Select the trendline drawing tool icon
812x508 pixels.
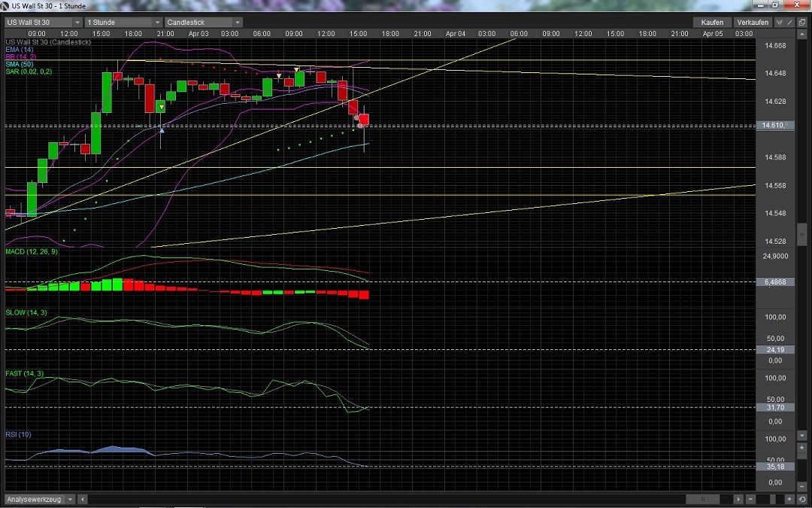click(x=789, y=23)
